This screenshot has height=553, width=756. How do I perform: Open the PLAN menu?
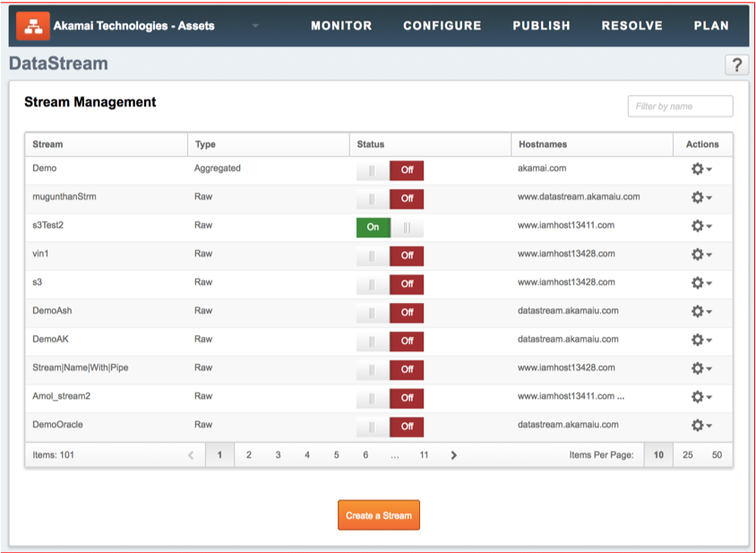tap(711, 26)
